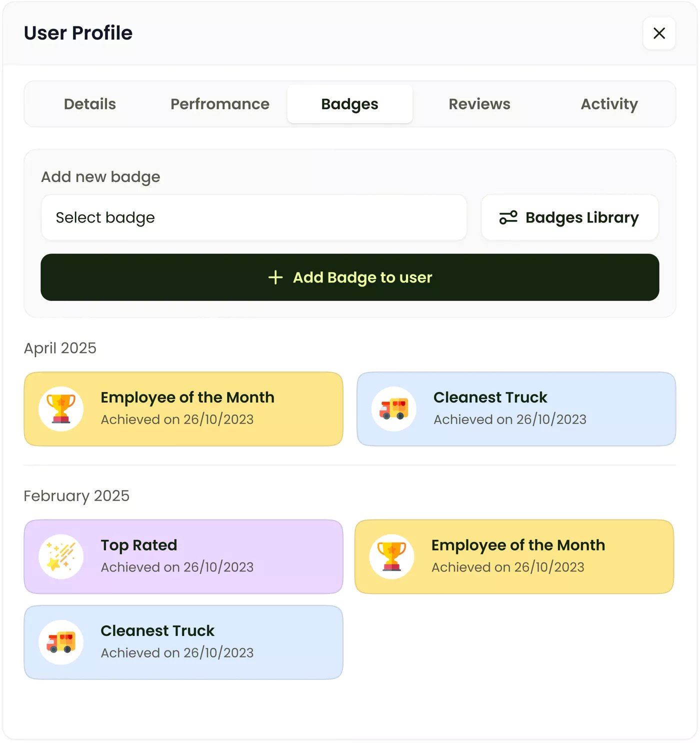Click the shooting star icon on Top Rated badge
The image size is (700, 743).
60,556
